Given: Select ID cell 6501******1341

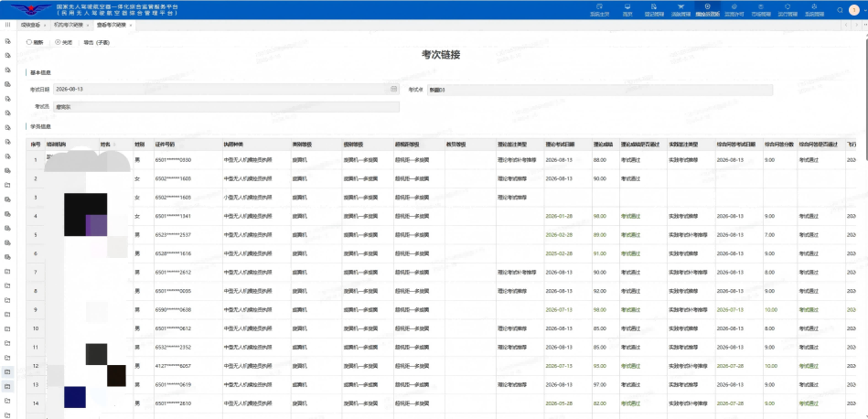Looking at the screenshot, I should [173, 216].
